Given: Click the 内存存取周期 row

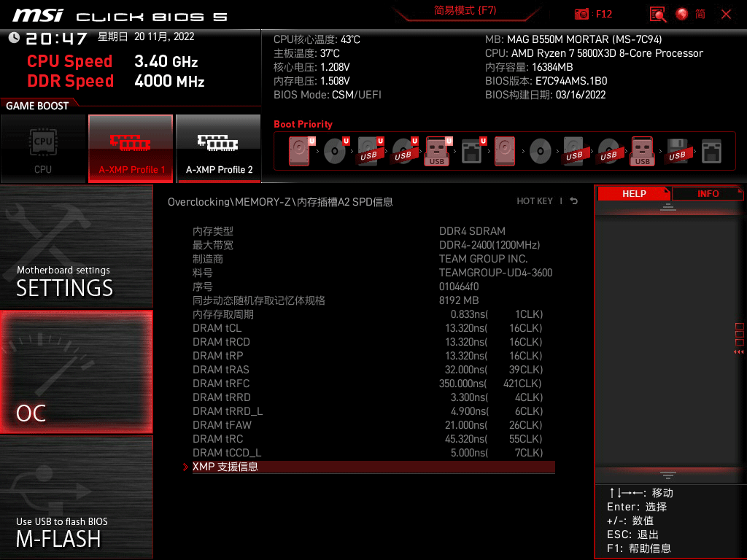Looking at the screenshot, I should [x=373, y=314].
